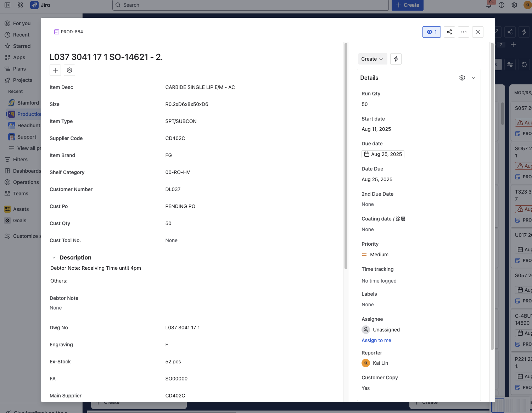Open the Create dropdown in issue panel
Viewport: 532px width, 413px height.
click(x=372, y=59)
